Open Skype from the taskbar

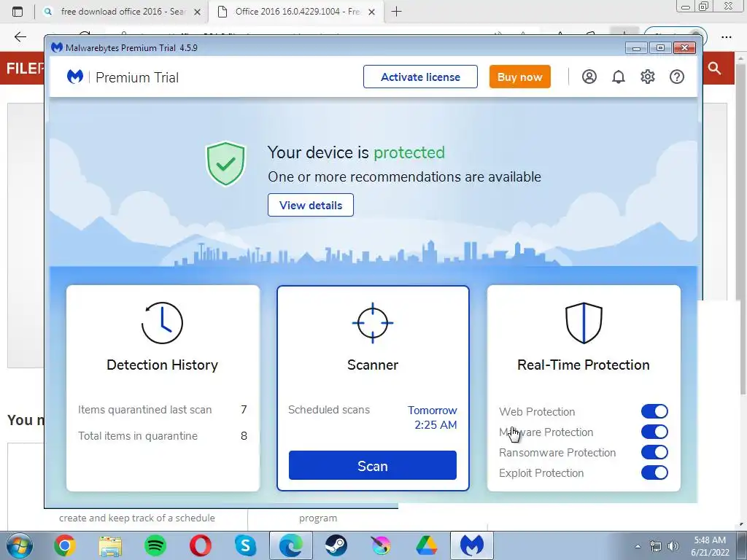click(246, 545)
